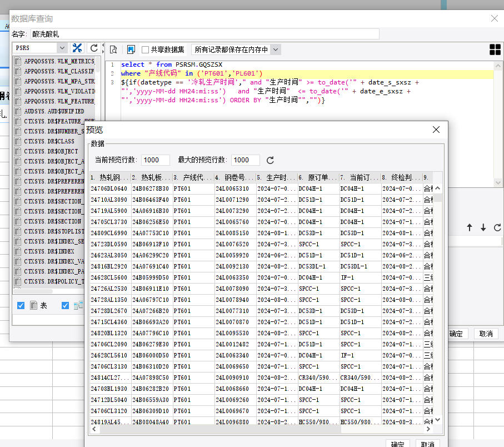Click right arrow of preview horizontal scrollbar
The height and width of the screenshot is (447, 504).
[428, 429]
